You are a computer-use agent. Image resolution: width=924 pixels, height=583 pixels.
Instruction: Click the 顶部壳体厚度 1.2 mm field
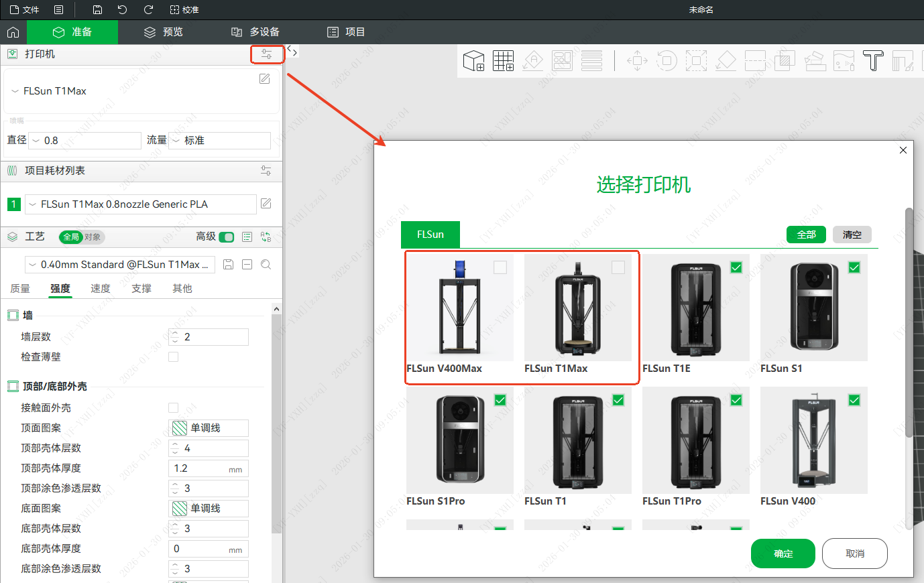(x=201, y=468)
